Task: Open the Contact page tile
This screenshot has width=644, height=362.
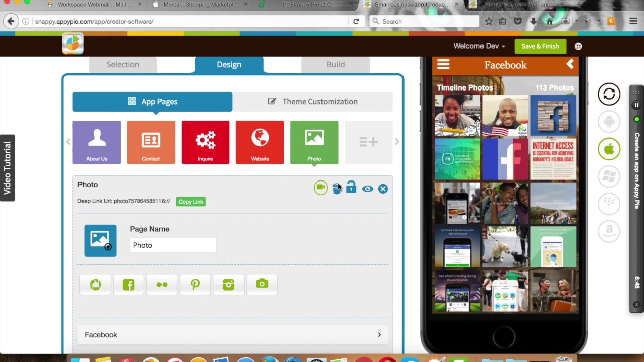Action: click(x=151, y=142)
